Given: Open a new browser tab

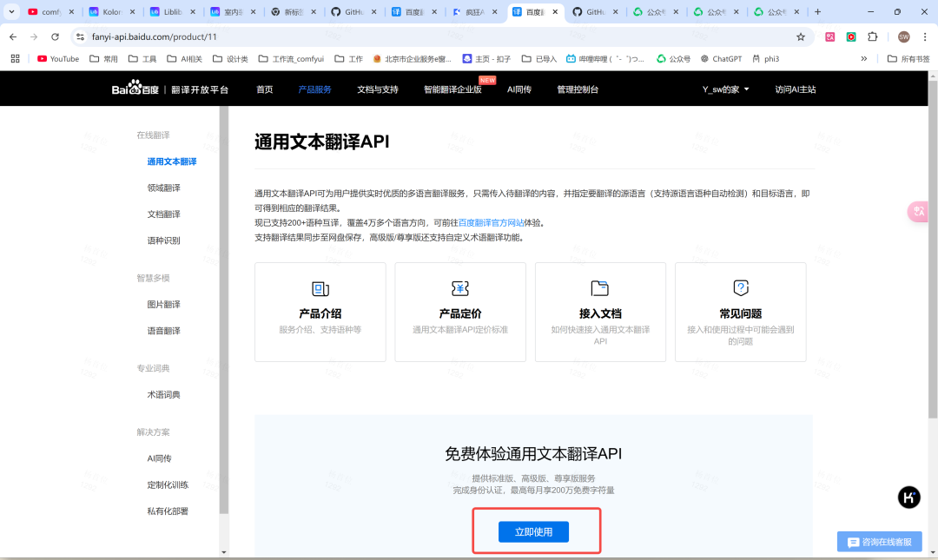Looking at the screenshot, I should pos(818,12).
